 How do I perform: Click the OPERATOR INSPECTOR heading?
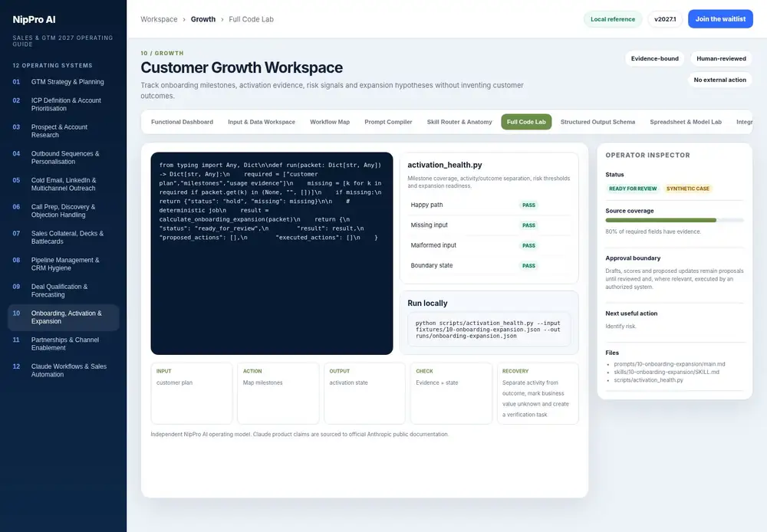click(x=647, y=155)
